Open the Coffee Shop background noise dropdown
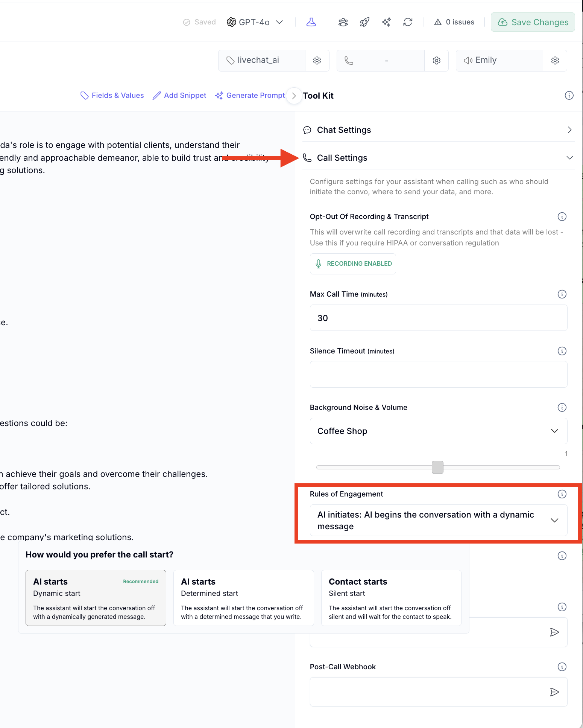The image size is (583, 728). [438, 431]
